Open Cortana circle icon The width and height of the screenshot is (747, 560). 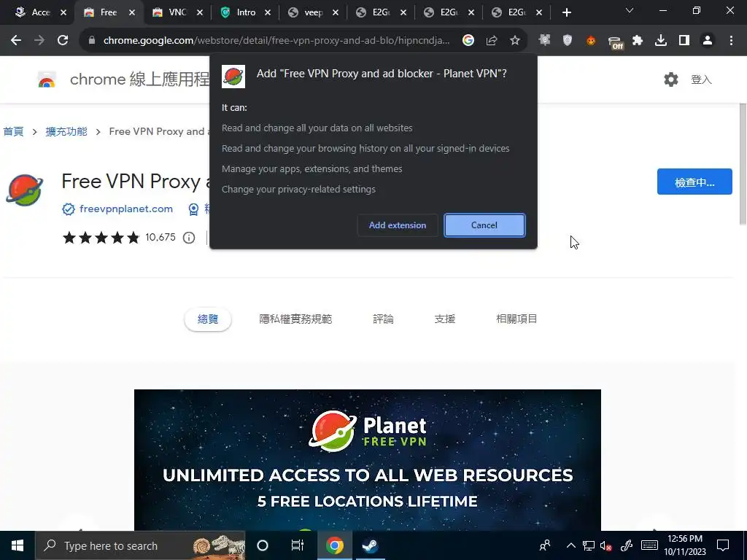(263, 545)
